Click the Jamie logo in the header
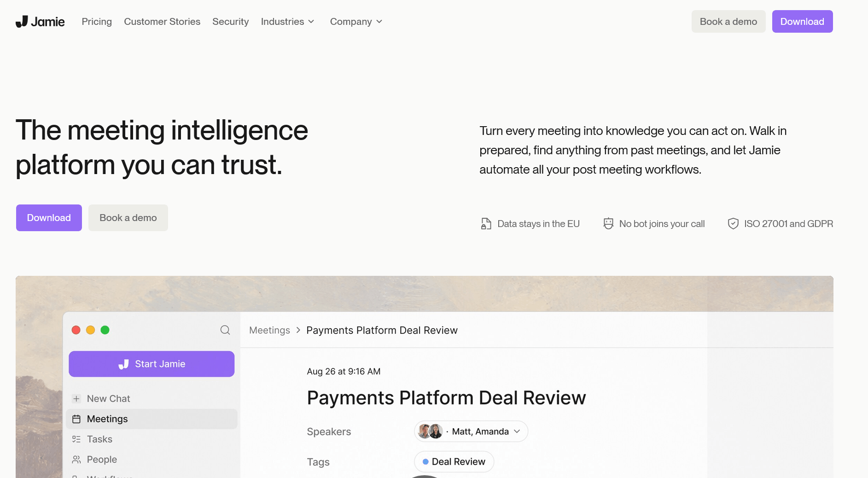Viewport: 868px width, 478px height. tap(40, 22)
